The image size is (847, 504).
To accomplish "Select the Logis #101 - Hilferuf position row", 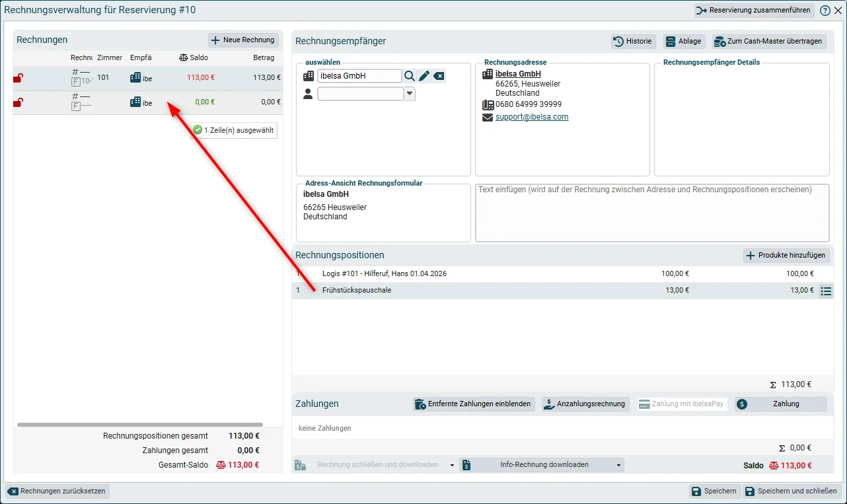I will pyautogui.click(x=562, y=273).
